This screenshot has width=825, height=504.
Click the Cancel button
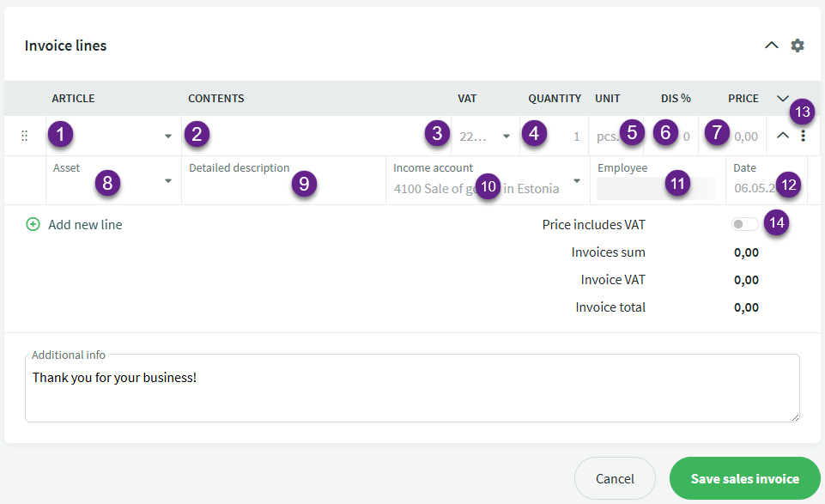click(x=614, y=478)
